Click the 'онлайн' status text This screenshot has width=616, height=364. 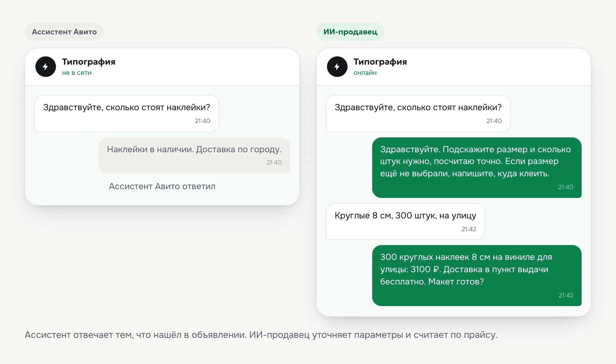tap(365, 73)
